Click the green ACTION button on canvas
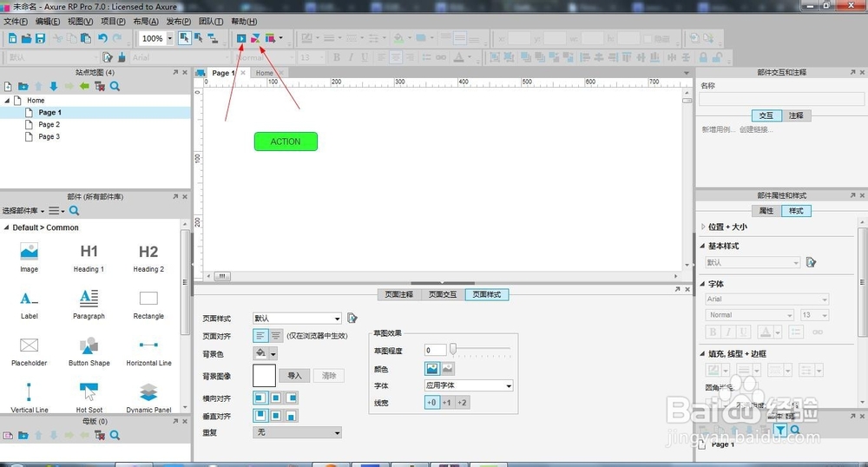Viewport: 868px width, 467px height. (286, 141)
